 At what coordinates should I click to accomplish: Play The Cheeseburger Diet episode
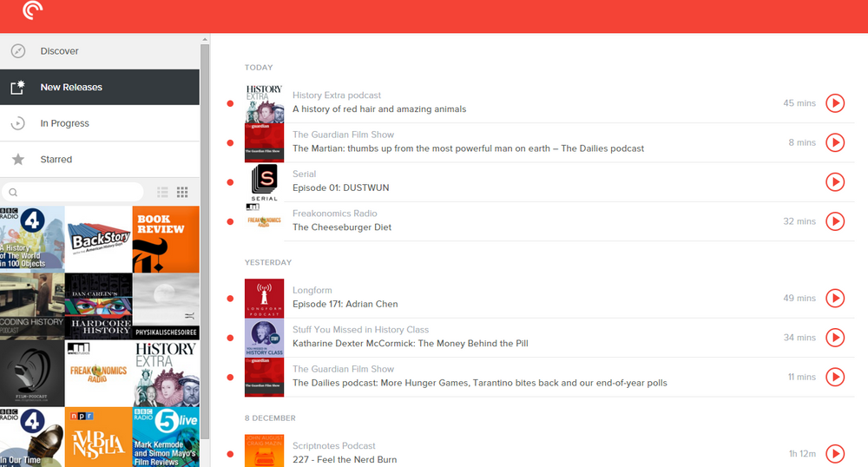[834, 221]
